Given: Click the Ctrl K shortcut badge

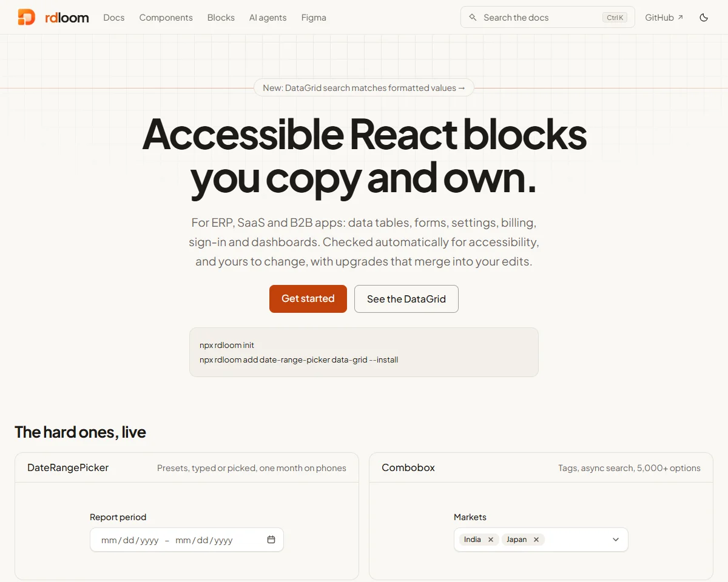Looking at the screenshot, I should pos(615,18).
